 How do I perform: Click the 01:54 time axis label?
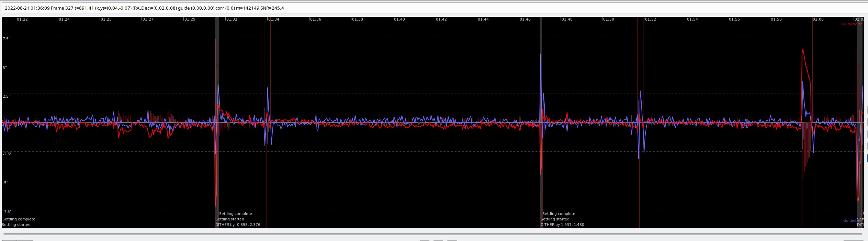tap(692, 19)
